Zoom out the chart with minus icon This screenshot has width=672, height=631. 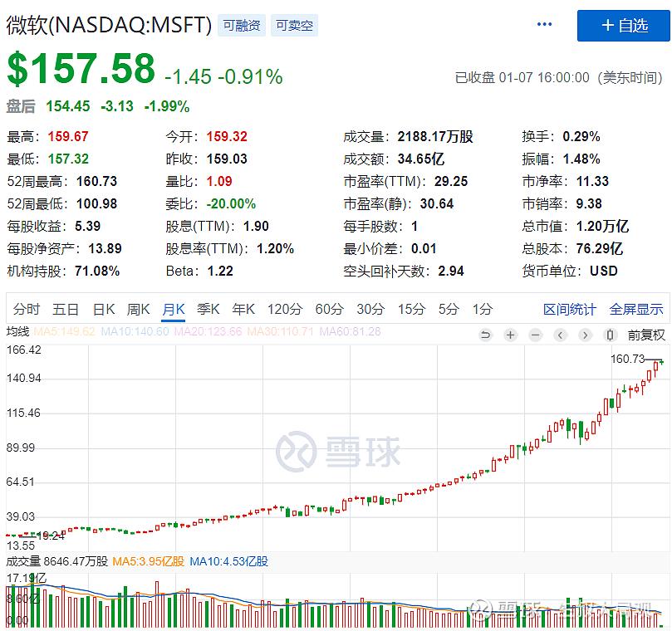[536, 335]
